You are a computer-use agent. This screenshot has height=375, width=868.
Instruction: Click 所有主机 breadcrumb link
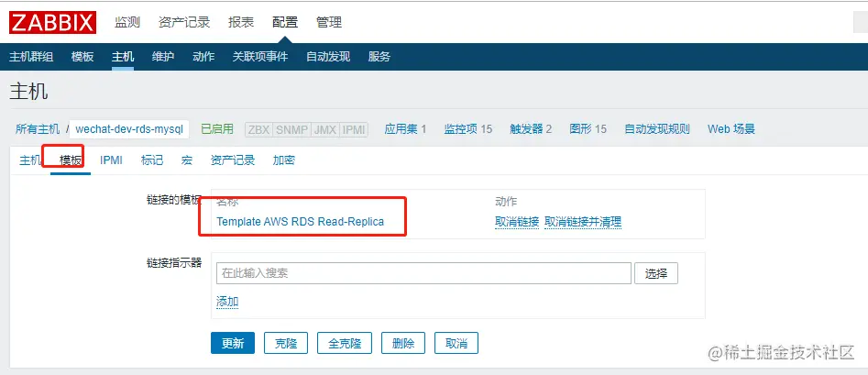pos(37,129)
